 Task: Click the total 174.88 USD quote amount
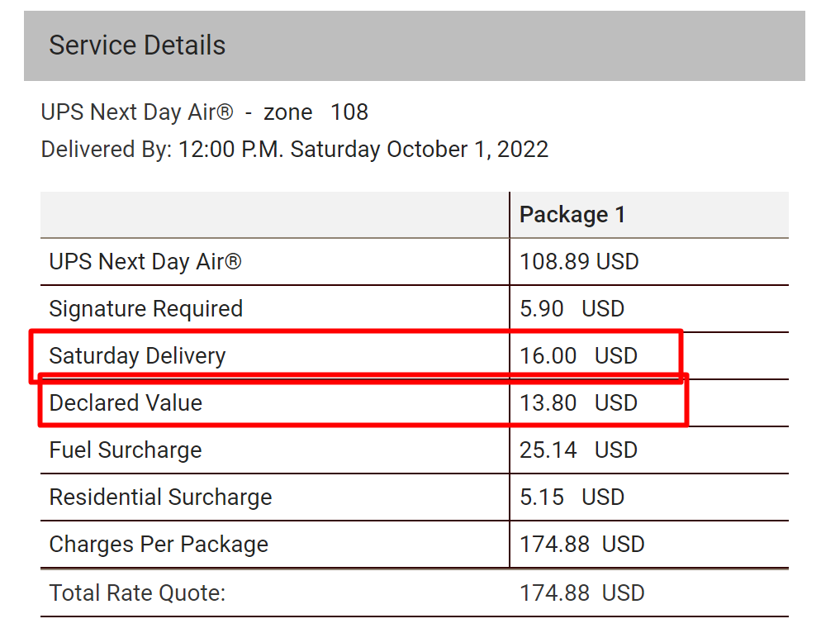(x=582, y=593)
